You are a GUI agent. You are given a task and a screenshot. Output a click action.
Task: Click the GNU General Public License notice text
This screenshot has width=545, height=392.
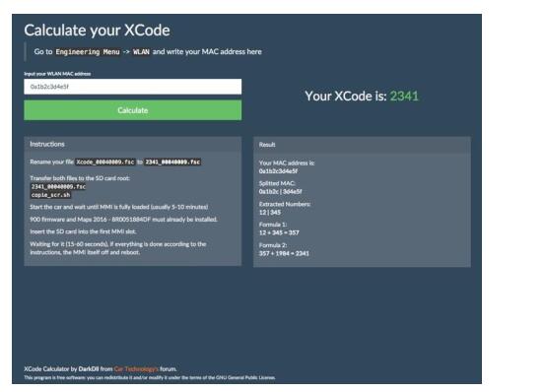pyautogui.click(x=150, y=377)
